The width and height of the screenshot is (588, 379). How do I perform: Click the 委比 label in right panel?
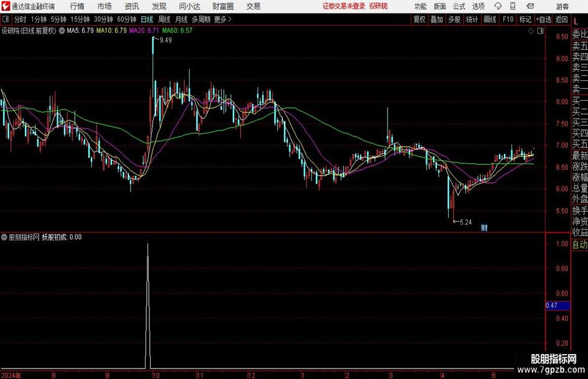[580, 34]
